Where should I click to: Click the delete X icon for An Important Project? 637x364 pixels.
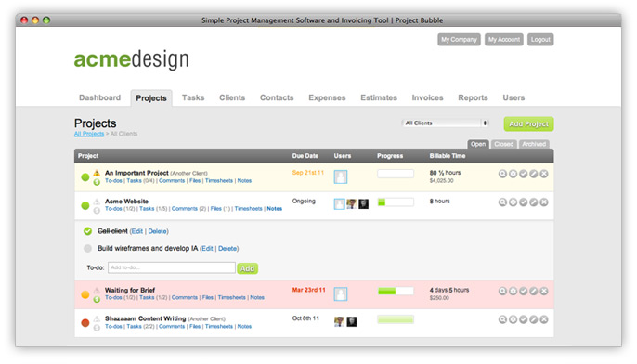544,174
